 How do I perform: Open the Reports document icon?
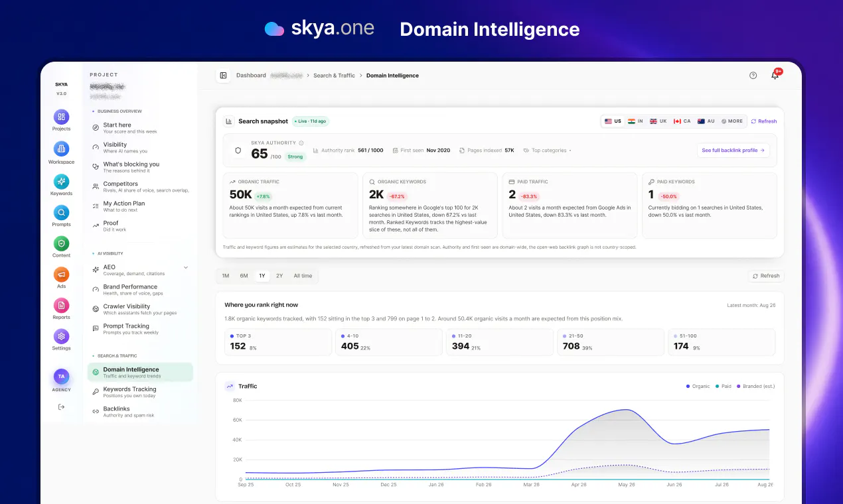coord(61,305)
